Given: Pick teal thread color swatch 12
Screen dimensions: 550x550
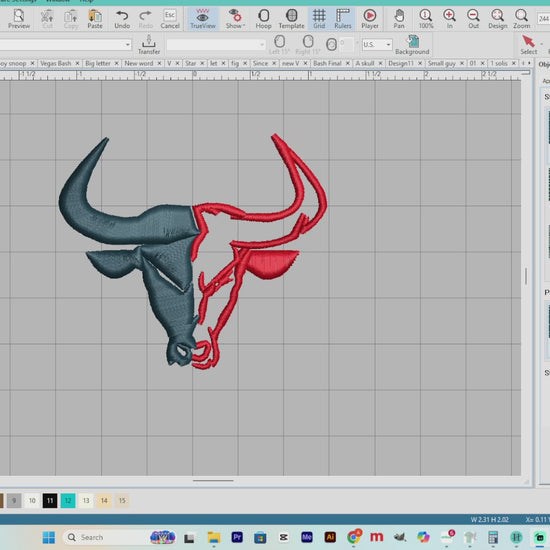Looking at the screenshot, I should pyautogui.click(x=68, y=501).
